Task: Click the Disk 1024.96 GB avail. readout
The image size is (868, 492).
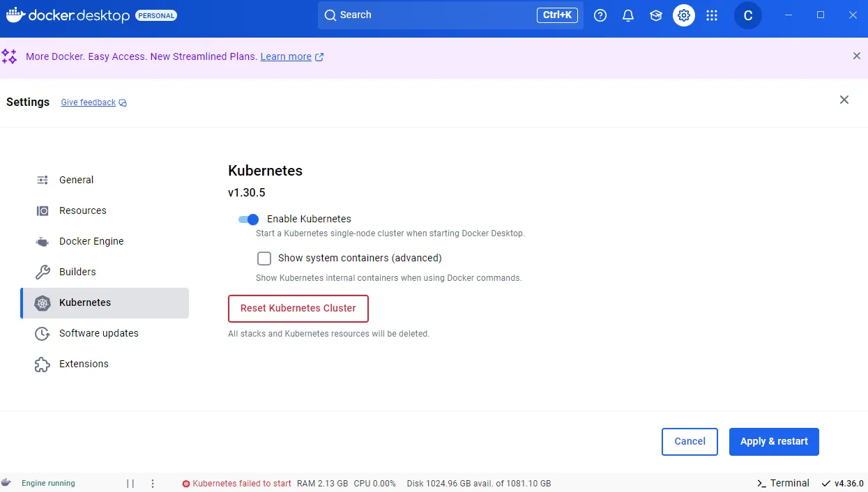Action: point(479,483)
